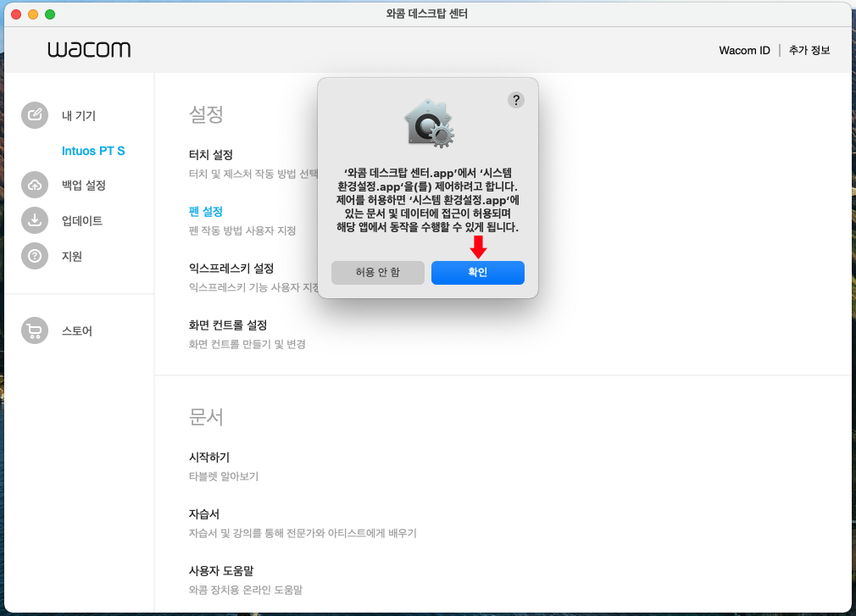Click the 설정 section heading
The width and height of the screenshot is (856, 616).
pyautogui.click(x=206, y=114)
